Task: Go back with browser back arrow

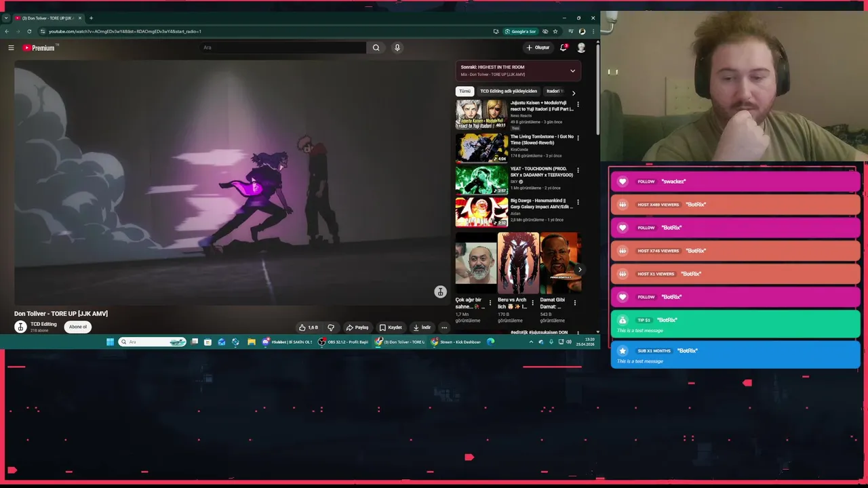Action: (7, 31)
